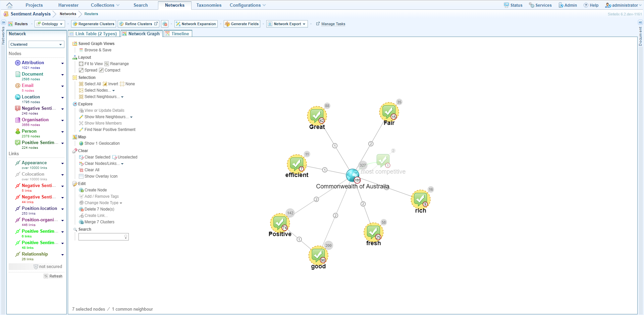Expand the left Networks side panel
Image resolution: width=644 pixels, height=315 pixels.
3,22
